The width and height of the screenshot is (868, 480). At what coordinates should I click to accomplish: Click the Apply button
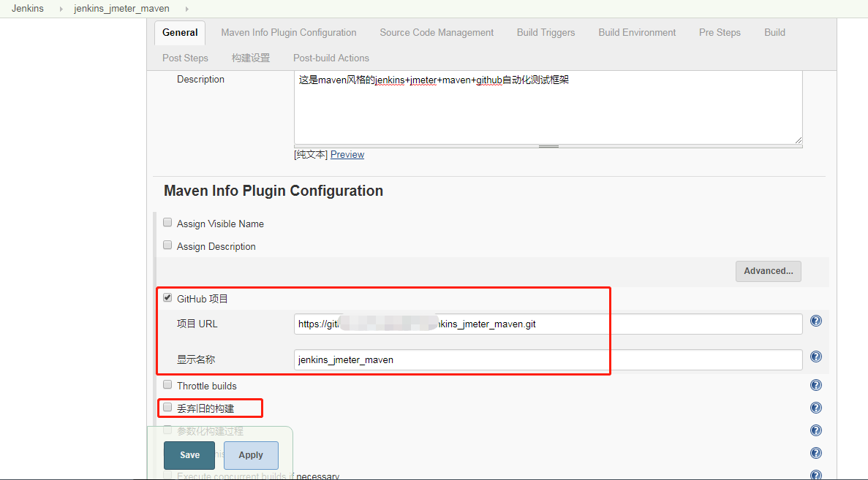coord(251,454)
